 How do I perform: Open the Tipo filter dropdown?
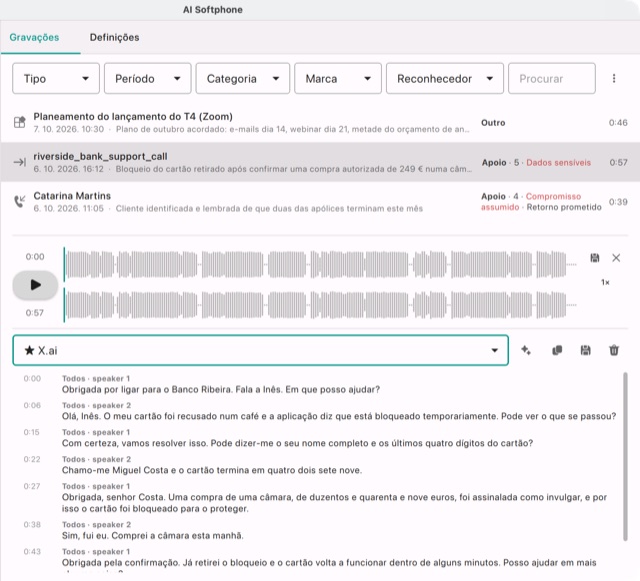click(56, 78)
